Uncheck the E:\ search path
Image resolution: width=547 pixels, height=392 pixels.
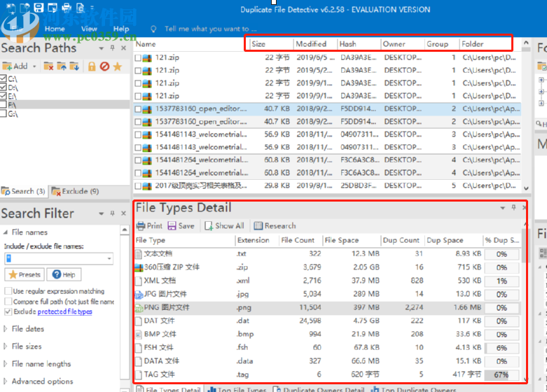coord(4,96)
